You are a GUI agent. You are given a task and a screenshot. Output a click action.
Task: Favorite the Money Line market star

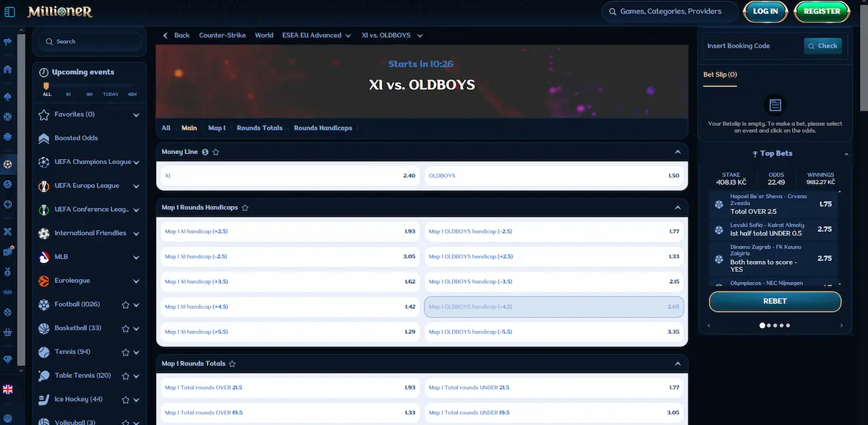coord(216,153)
